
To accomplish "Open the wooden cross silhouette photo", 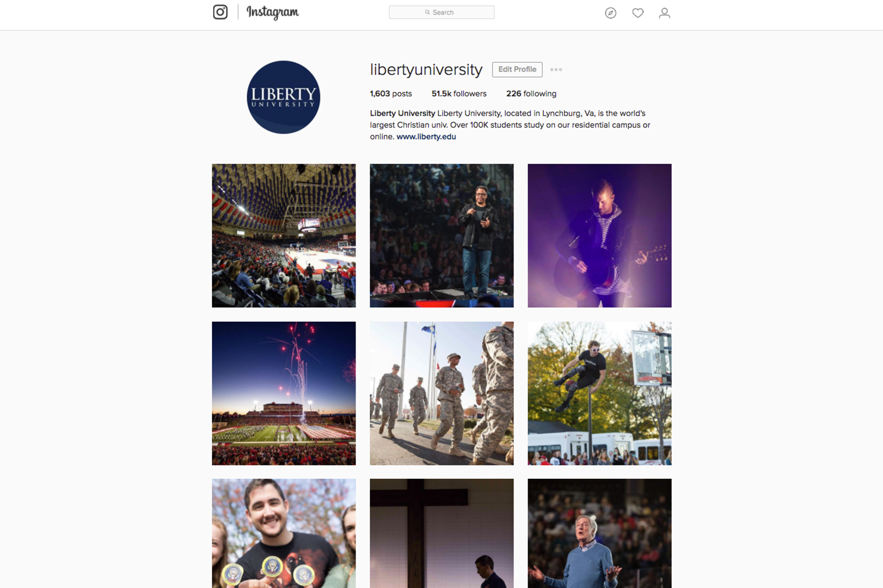I will pos(441,533).
